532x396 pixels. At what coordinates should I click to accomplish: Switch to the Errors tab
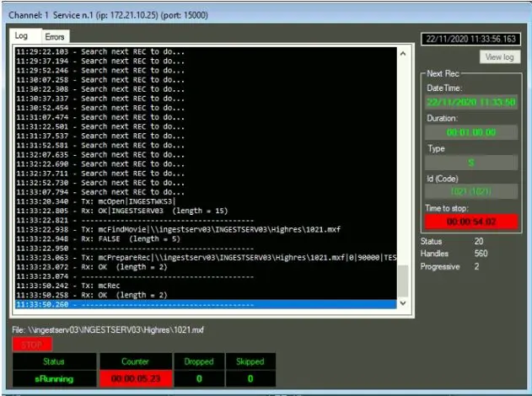click(x=55, y=37)
